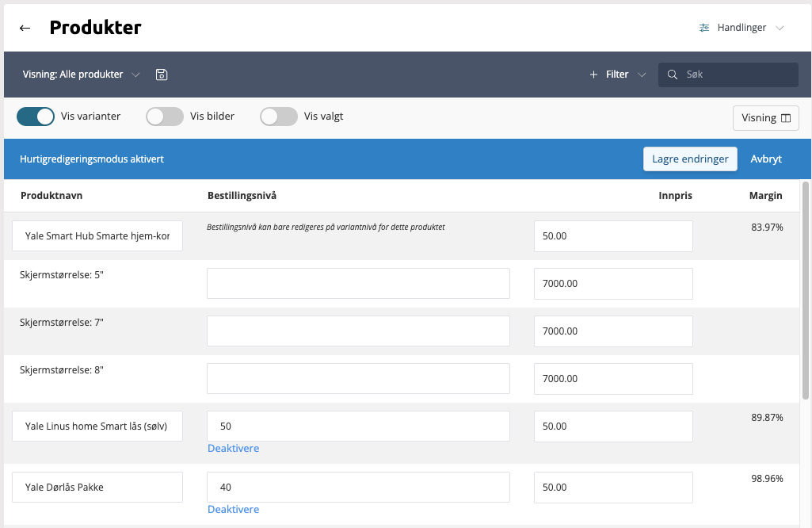Click Innpris field for Yale Linus home Smart lås

(613, 427)
